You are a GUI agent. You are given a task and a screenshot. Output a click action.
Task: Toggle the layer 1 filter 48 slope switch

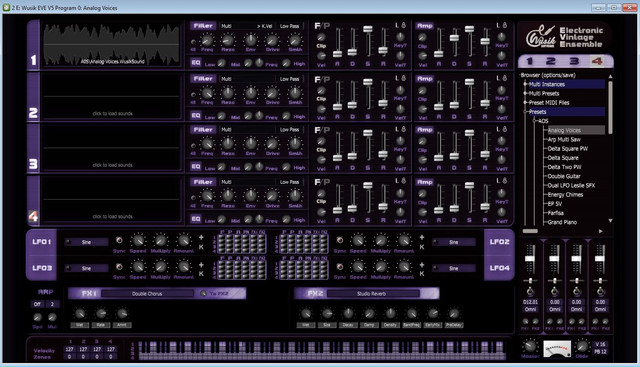tap(193, 42)
